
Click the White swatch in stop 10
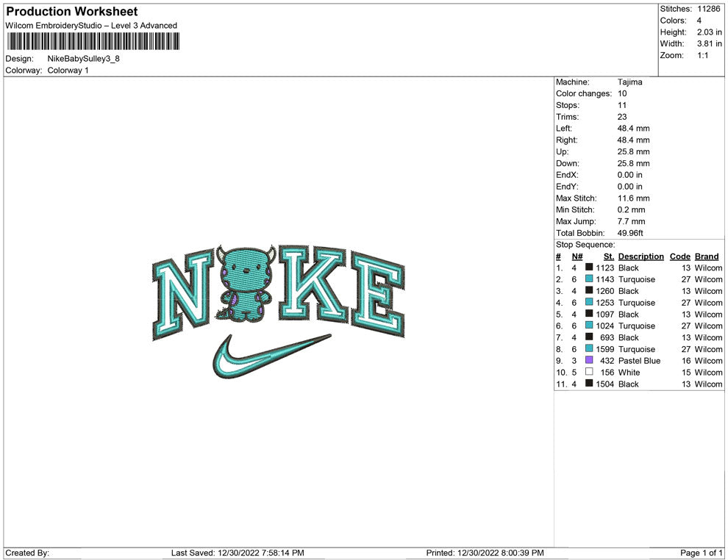click(589, 372)
